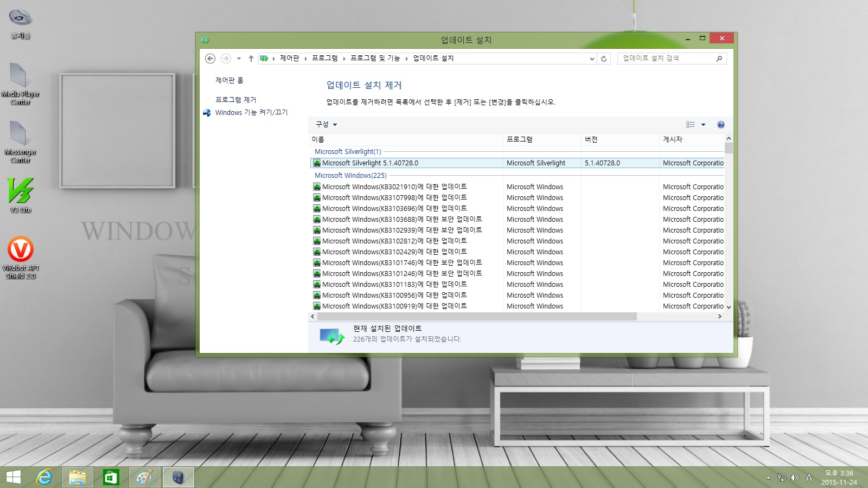Open the Windows Start button
Viewport: 868px width, 488px height.
coord(14,477)
